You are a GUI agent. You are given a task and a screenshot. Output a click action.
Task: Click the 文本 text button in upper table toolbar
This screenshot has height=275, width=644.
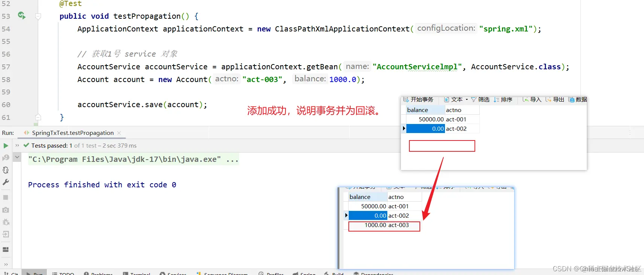pos(453,99)
